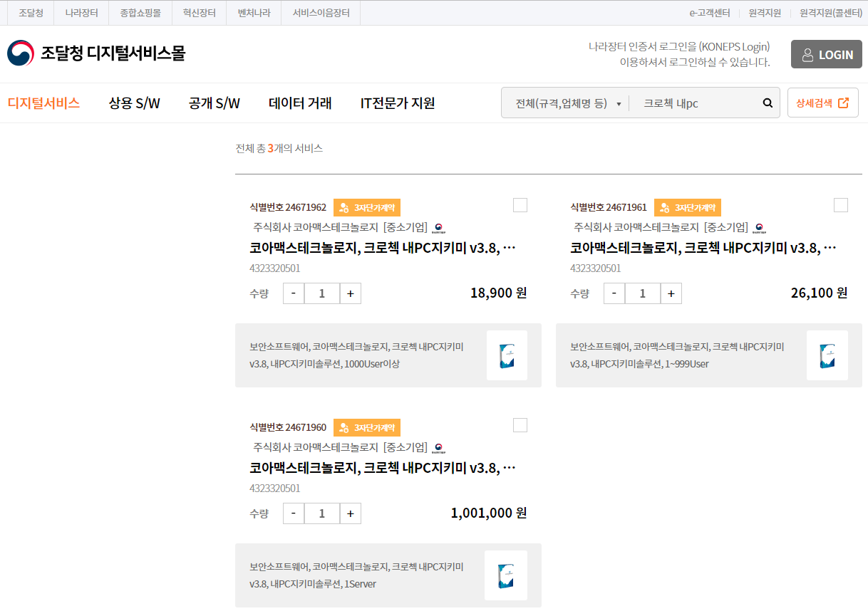
Task: Open product title of item 24671961
Action: (x=703, y=248)
